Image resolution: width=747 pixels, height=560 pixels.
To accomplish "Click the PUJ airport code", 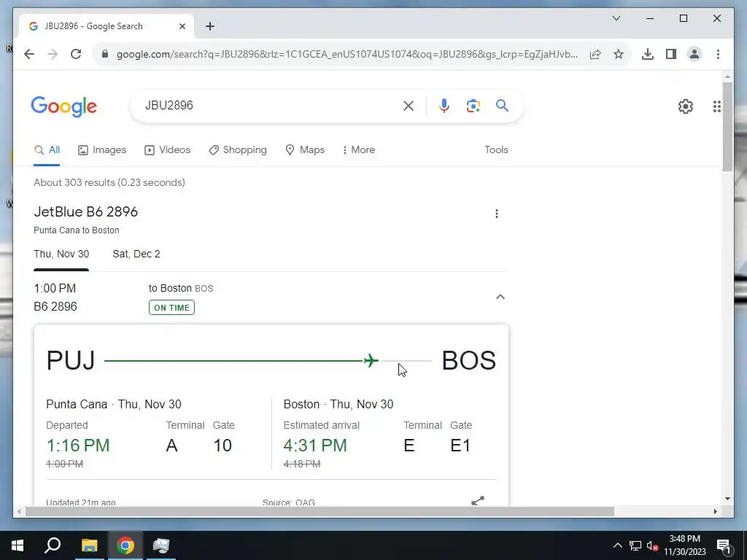I will [71, 360].
